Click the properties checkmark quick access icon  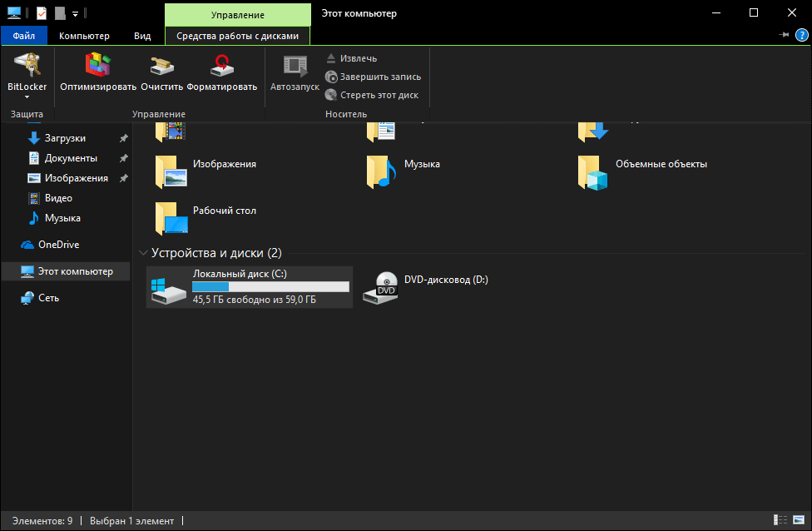42,13
